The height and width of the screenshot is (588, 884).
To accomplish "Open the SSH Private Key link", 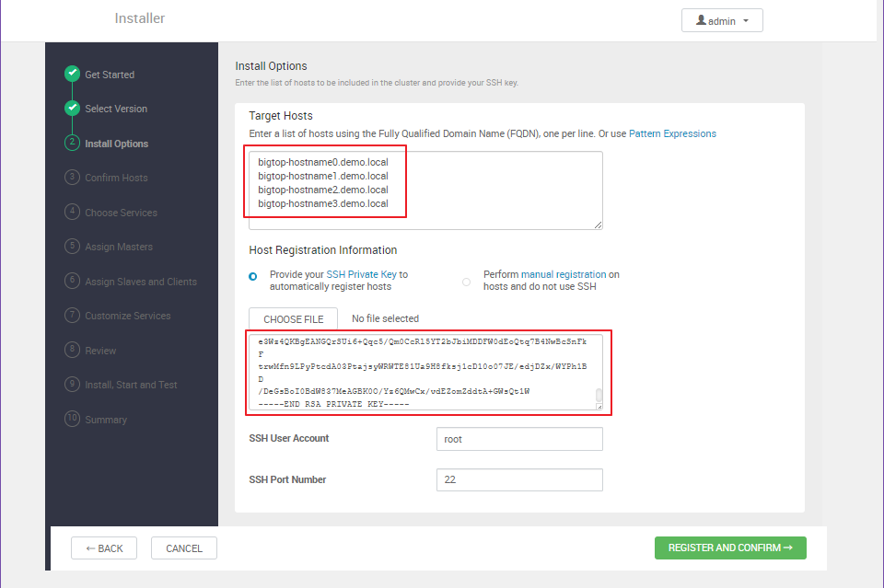I will [x=361, y=274].
